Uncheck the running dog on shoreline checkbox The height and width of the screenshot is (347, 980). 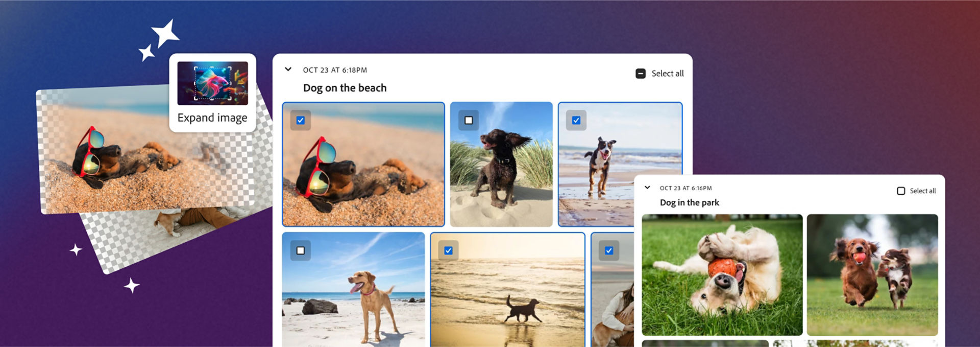576,121
